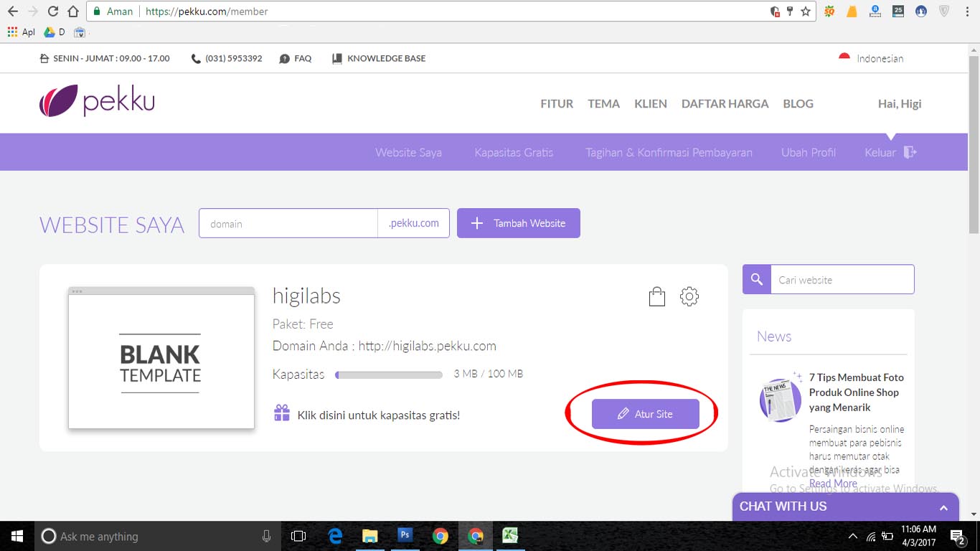980x551 pixels.
Task: Click the Kapasitas progress bar
Action: tap(389, 375)
